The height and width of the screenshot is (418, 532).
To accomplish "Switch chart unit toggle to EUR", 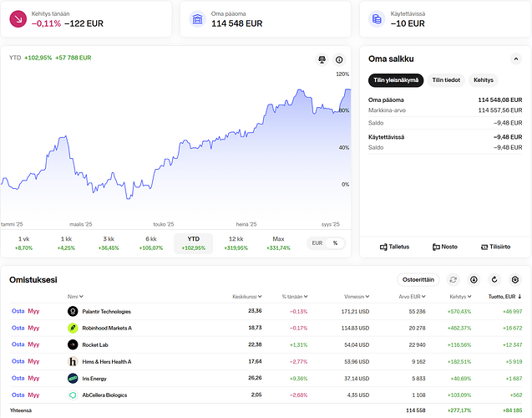I will [317, 243].
